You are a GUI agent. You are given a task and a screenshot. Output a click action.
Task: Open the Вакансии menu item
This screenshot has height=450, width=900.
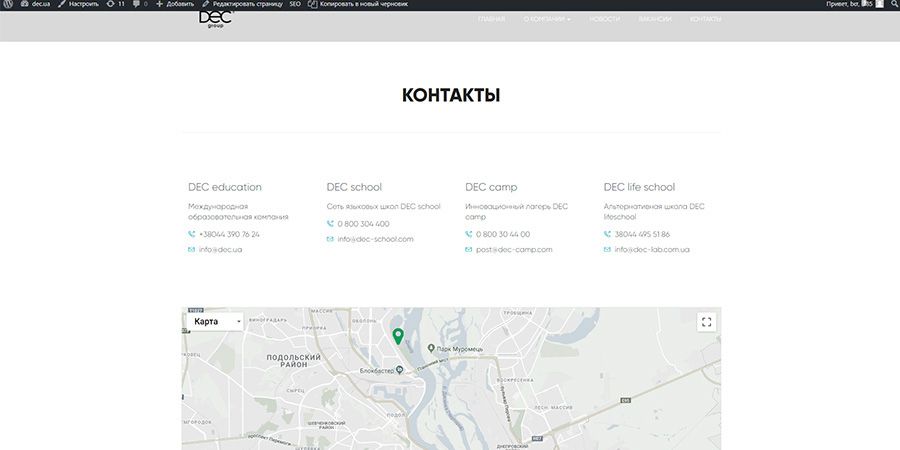pyautogui.click(x=654, y=19)
